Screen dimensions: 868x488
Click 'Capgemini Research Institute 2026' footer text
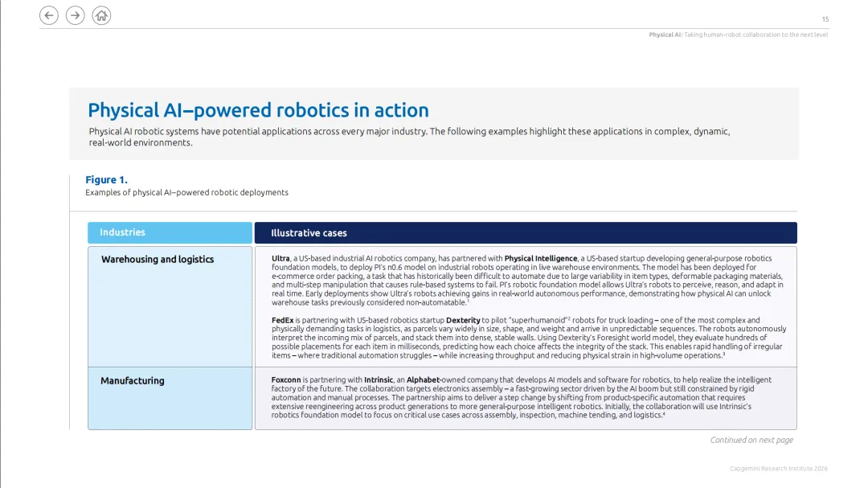[x=778, y=469]
